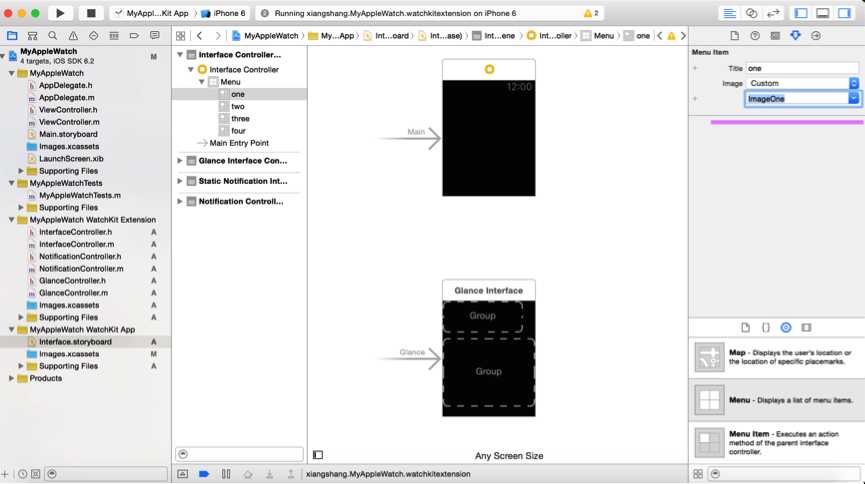Toggle the Utilities pane visibility

pyautogui.click(x=844, y=13)
